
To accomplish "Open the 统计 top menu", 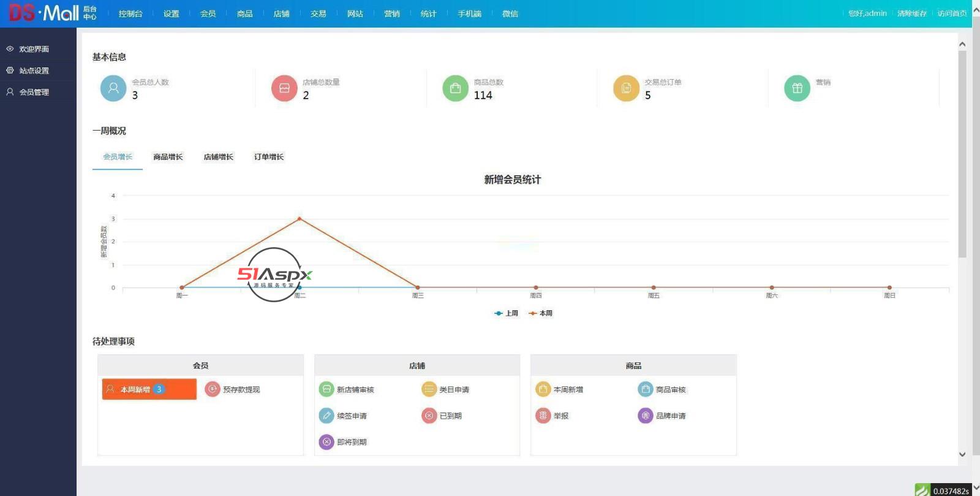I will (429, 13).
